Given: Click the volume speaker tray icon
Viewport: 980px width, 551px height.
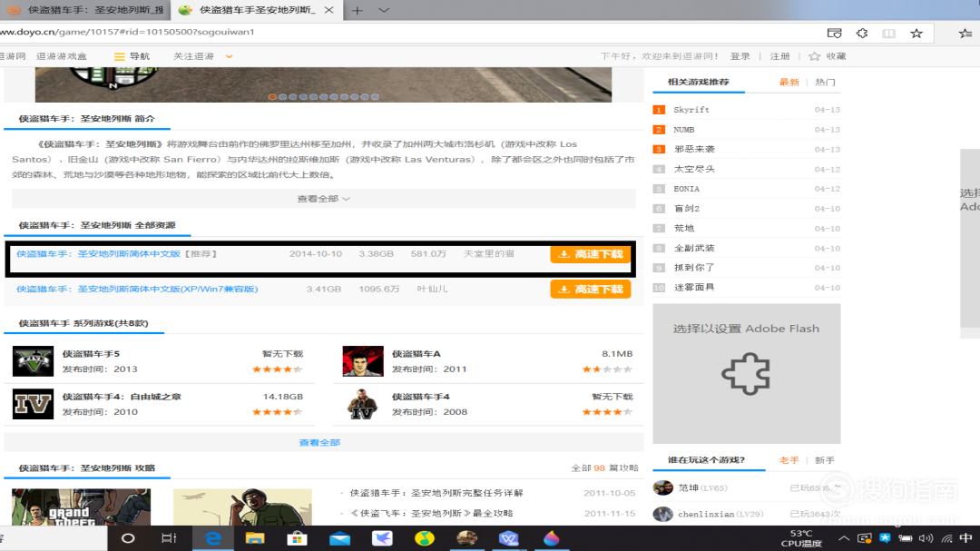Looking at the screenshot, I should 926,538.
